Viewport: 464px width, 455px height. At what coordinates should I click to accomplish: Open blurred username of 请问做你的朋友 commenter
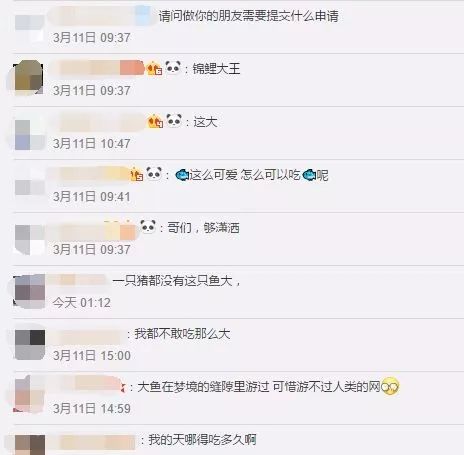102,16
